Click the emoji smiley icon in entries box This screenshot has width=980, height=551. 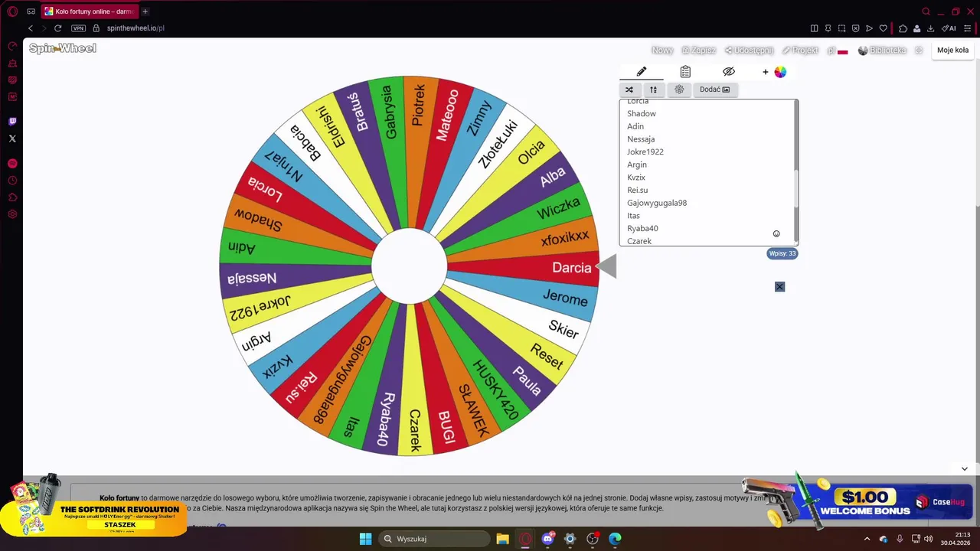coord(776,233)
